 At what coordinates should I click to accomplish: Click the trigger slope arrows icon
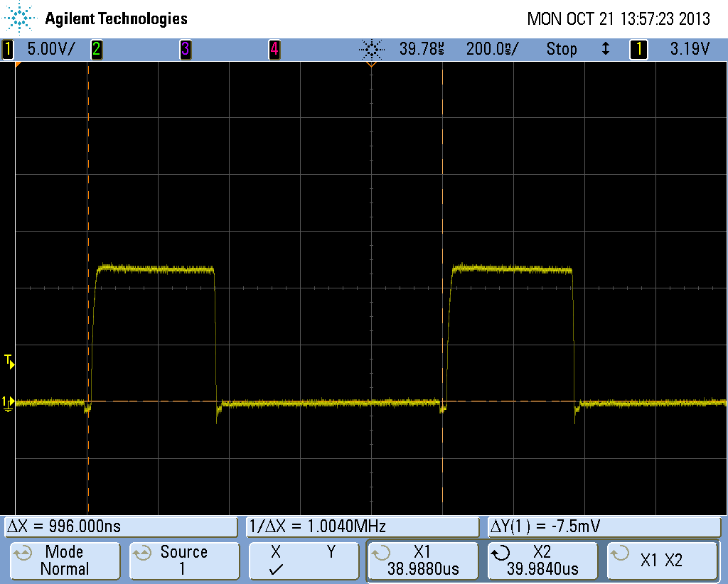(x=606, y=49)
